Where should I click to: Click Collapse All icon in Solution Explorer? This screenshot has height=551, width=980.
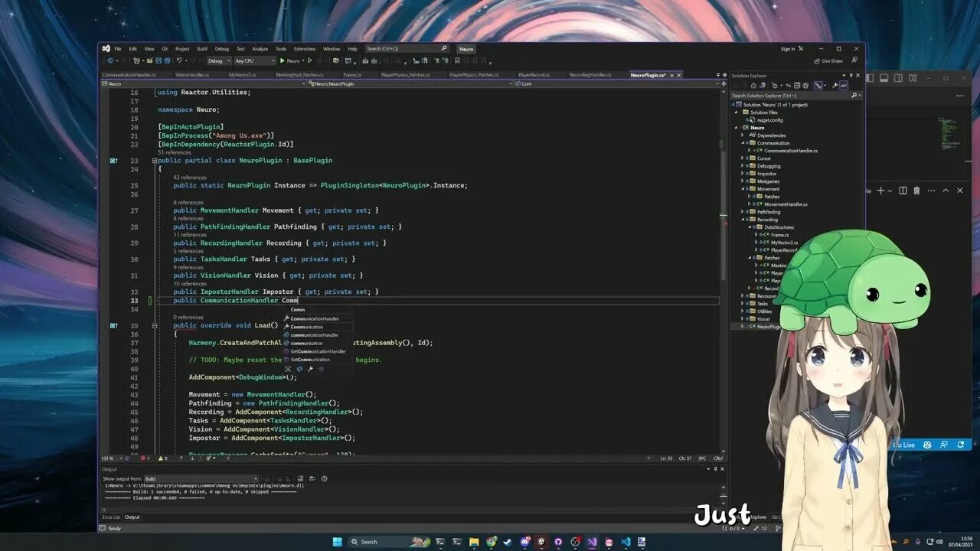(x=797, y=86)
